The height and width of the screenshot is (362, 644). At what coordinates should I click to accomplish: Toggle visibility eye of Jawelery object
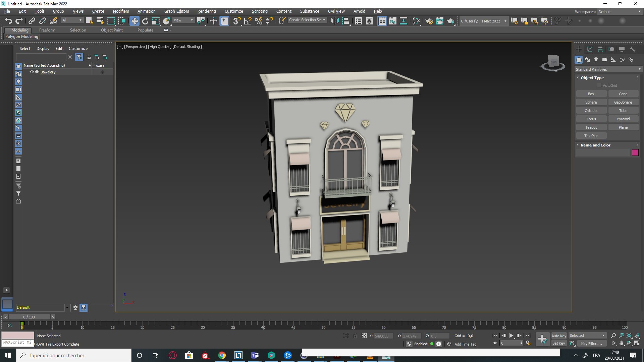[x=32, y=72]
